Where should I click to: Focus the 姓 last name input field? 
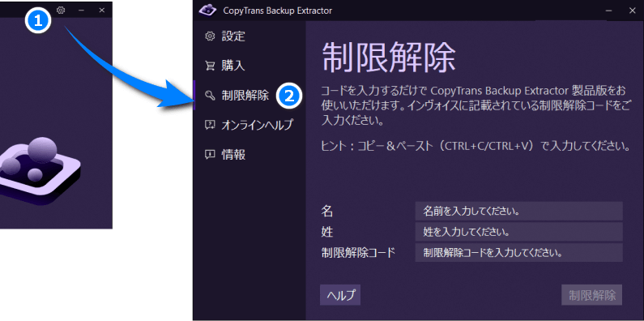coord(518,232)
